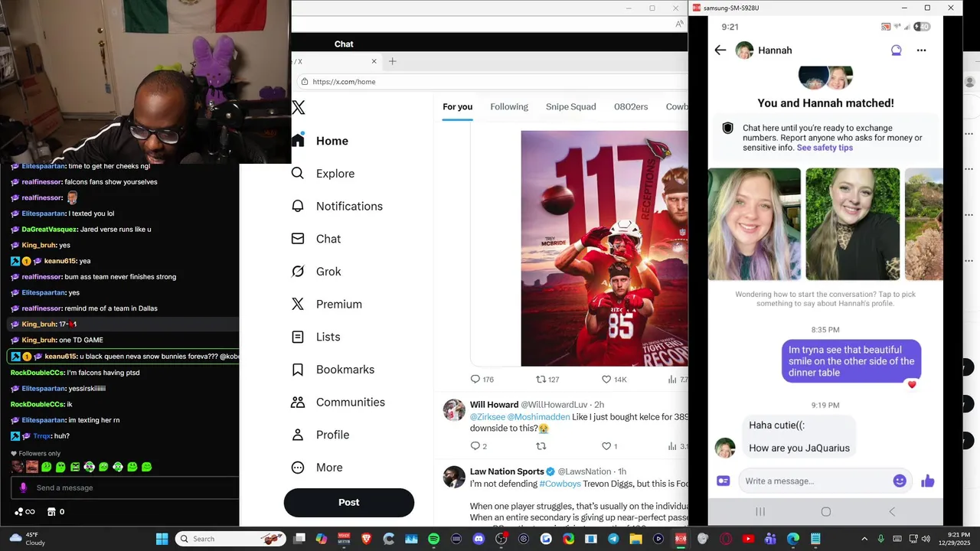
Task: Open Grok in the X sidebar
Action: [315, 272]
